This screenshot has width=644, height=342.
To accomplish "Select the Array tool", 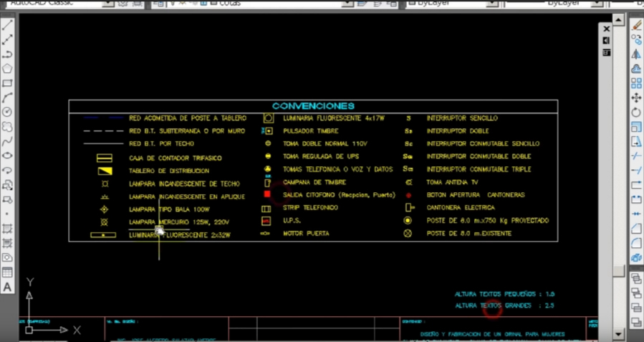I will click(636, 83).
